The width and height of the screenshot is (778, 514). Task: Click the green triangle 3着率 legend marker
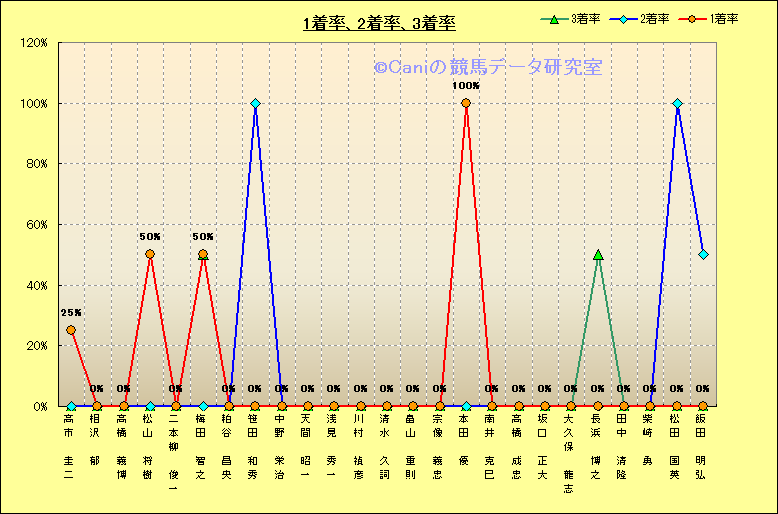(553, 19)
